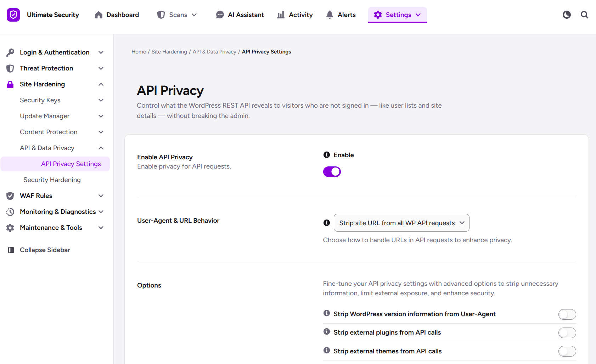Image resolution: width=596 pixels, height=364 pixels.
Task: Show info tooltip next to Enable label
Action: 327,155
